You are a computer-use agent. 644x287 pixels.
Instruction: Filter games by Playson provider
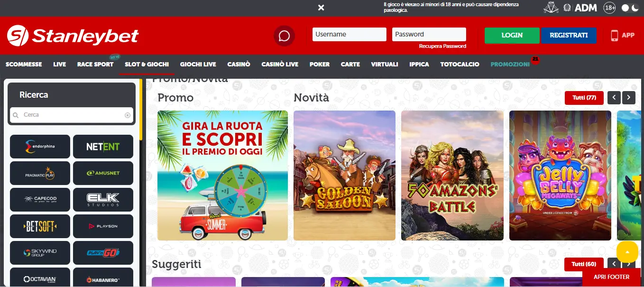pyautogui.click(x=103, y=226)
